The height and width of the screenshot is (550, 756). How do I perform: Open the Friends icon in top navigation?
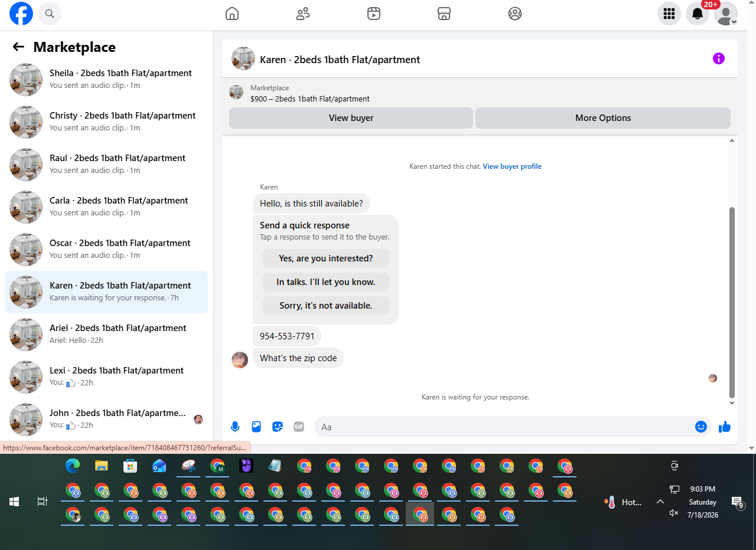pos(303,14)
